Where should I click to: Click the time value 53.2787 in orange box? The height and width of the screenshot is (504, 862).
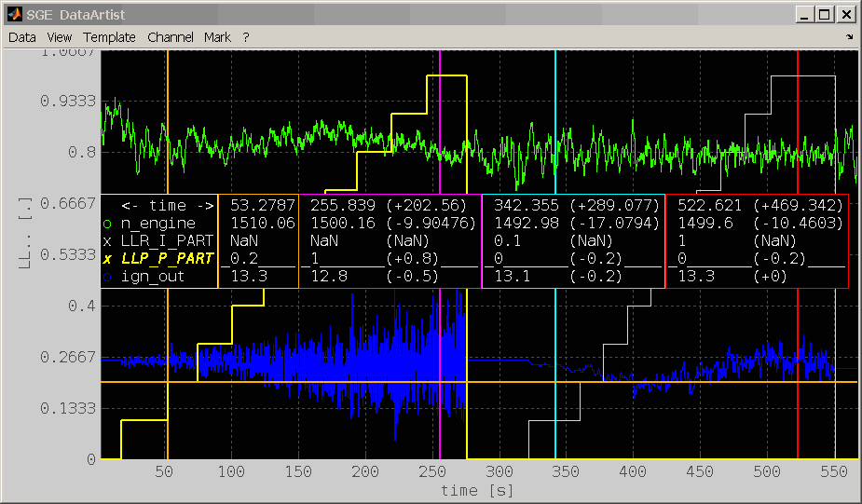(x=262, y=206)
